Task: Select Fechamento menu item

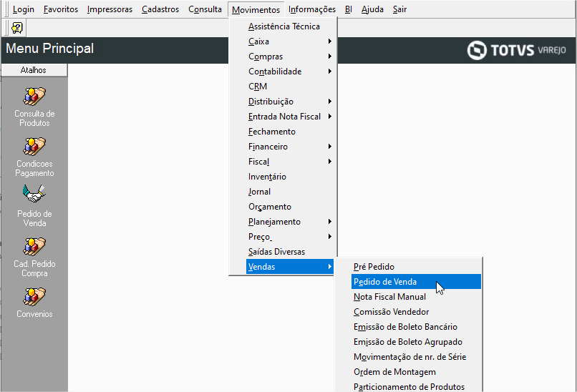Action: [290, 132]
